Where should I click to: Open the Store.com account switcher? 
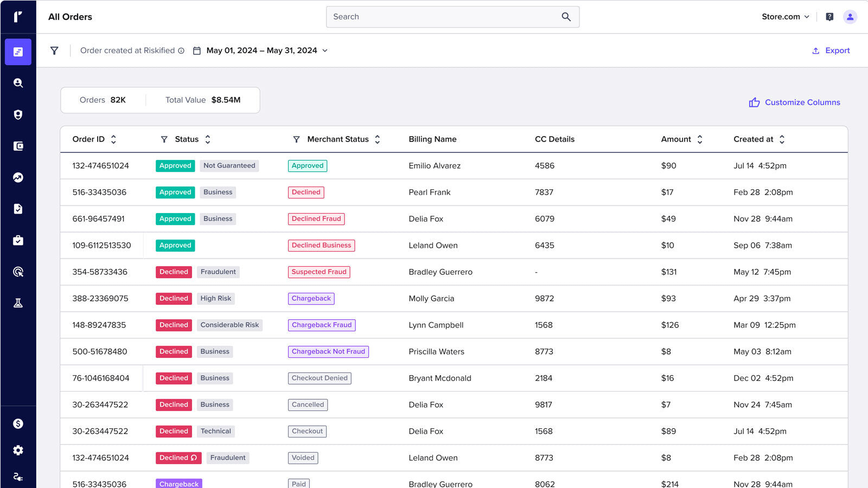click(x=785, y=16)
